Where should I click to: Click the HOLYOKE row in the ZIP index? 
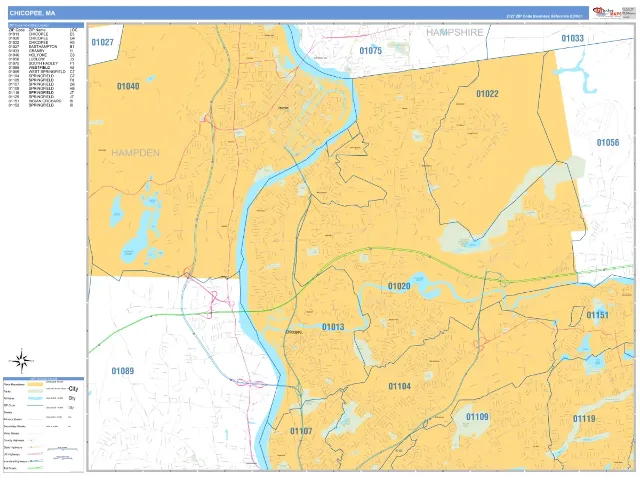click(42, 55)
